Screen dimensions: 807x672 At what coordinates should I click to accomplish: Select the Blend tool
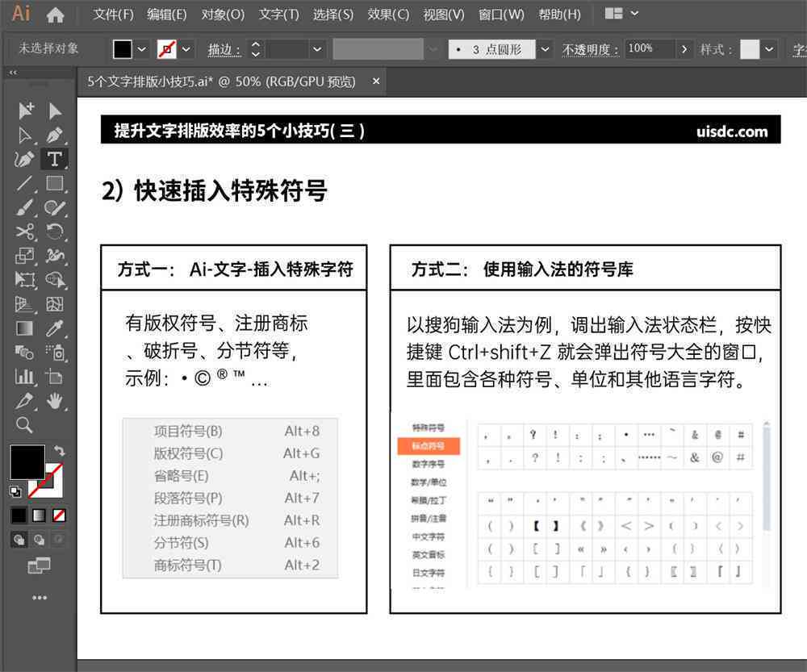point(24,353)
